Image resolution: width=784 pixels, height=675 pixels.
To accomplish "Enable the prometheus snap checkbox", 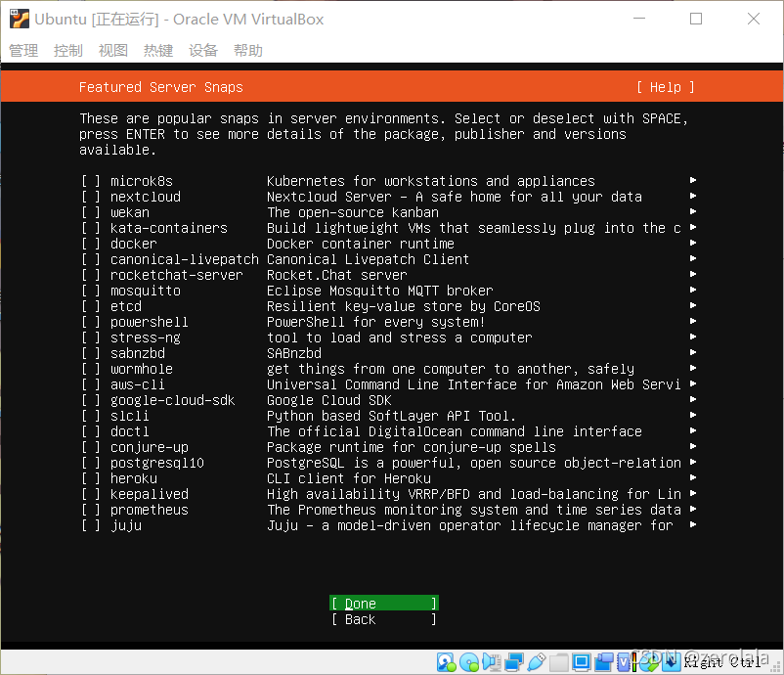I will pos(91,510).
